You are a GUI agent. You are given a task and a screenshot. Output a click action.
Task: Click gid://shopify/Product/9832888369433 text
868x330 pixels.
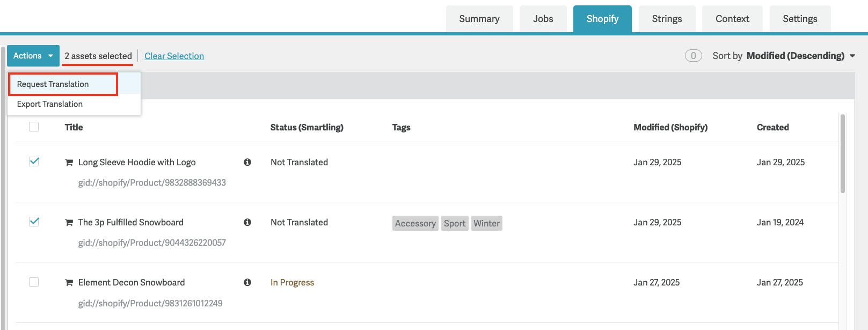tap(152, 182)
